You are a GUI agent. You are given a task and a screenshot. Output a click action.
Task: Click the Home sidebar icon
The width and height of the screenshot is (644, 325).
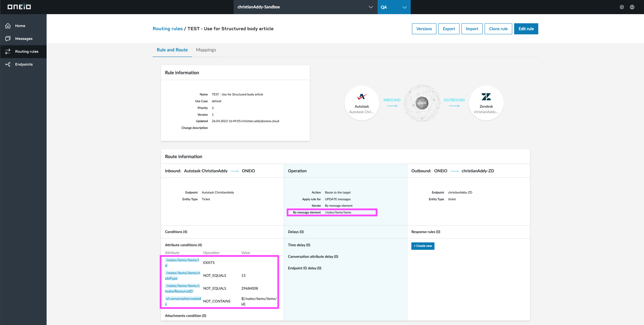8,26
